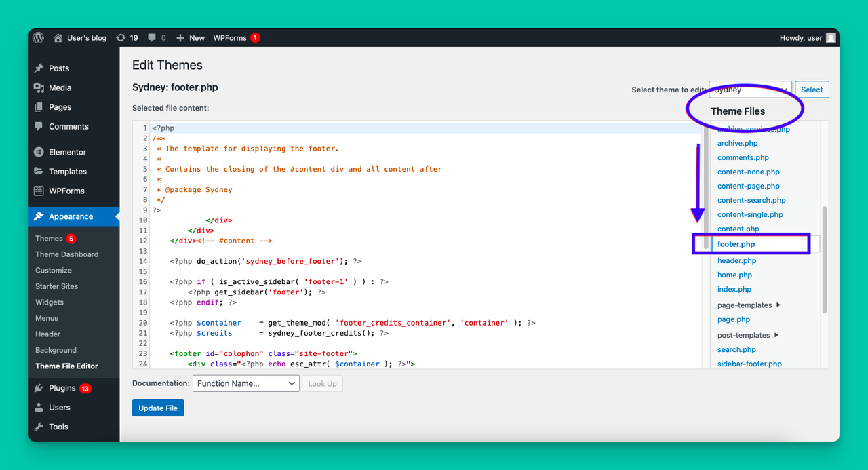Open comments.php in theme files
The width and height of the screenshot is (868, 470).
point(743,157)
